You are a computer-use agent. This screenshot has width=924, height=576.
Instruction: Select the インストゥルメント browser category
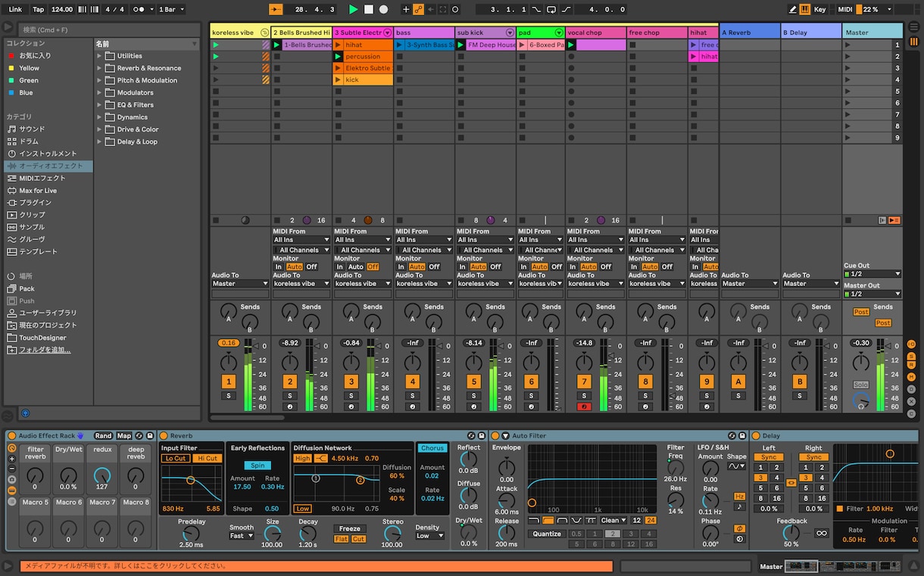tap(48, 154)
